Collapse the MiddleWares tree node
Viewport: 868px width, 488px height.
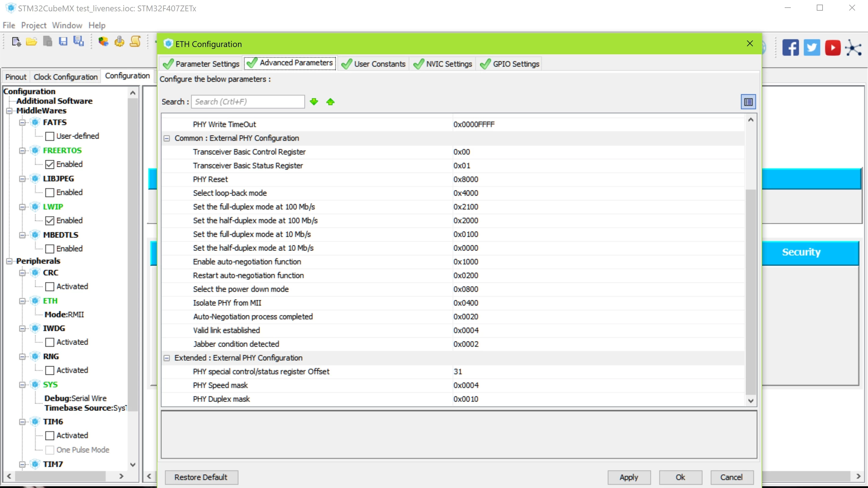point(9,111)
